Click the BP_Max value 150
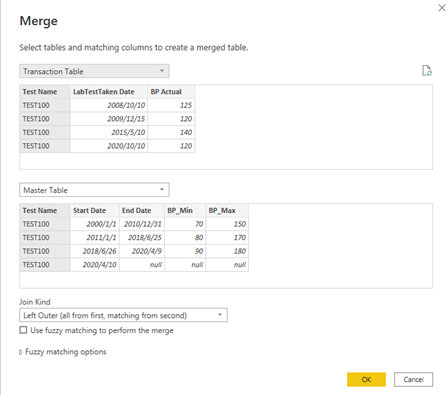 pyautogui.click(x=227, y=224)
